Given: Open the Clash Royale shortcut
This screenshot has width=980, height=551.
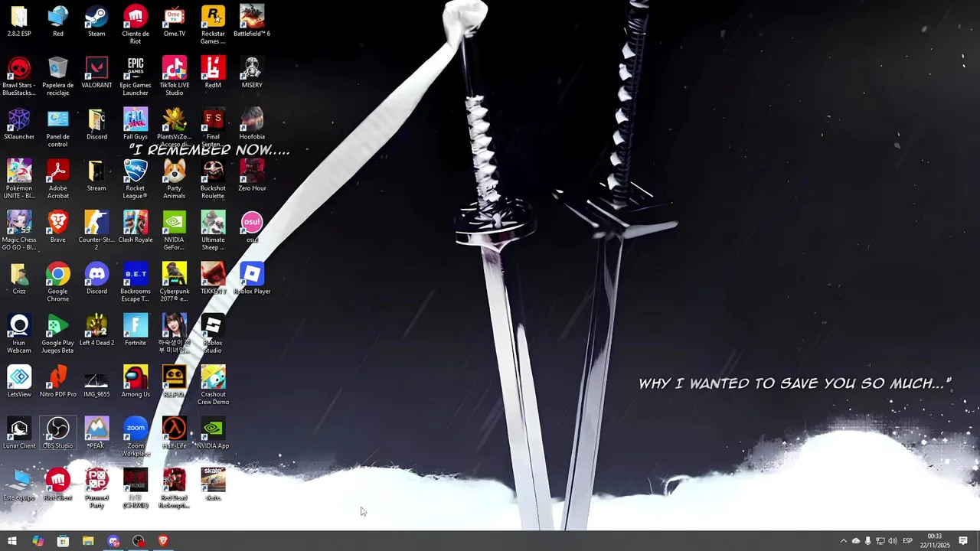Looking at the screenshot, I should point(136,227).
